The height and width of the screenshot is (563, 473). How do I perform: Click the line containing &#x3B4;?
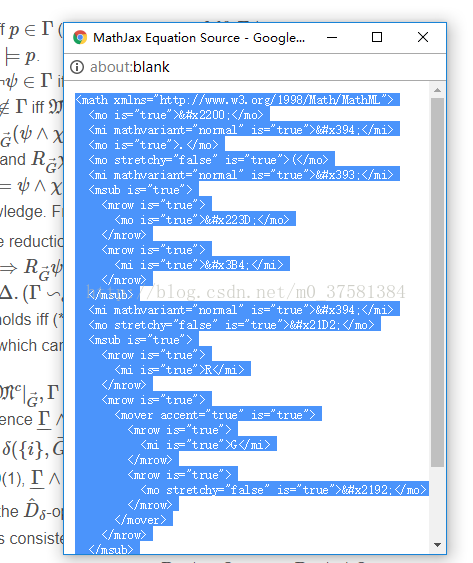coord(199,265)
